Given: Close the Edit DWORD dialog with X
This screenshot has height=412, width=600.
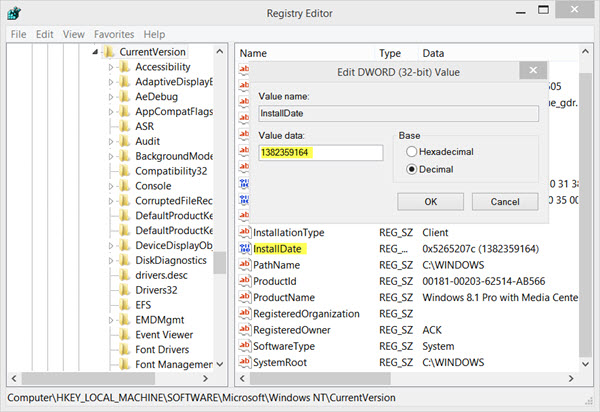Looking at the screenshot, I should click(x=533, y=70).
